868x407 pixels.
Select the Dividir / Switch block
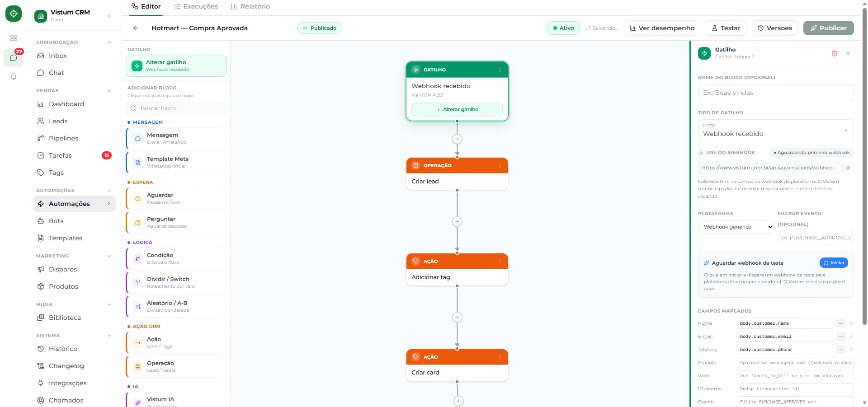coord(176,282)
